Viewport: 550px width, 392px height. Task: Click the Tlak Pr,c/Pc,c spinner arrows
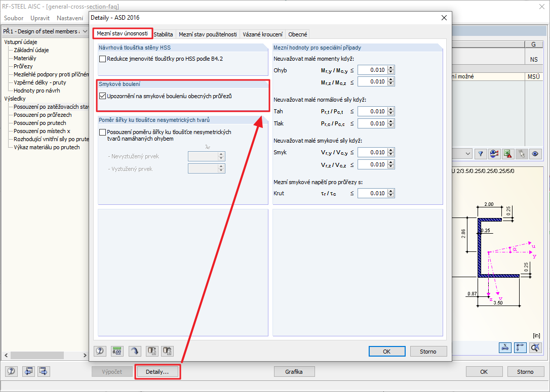coord(391,123)
